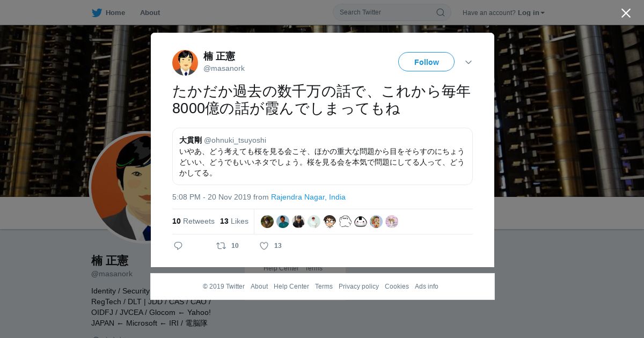Viewport: 644px width, 338px height.
Task: Open the first liker's avatar thumbnail
Action: [x=267, y=222]
